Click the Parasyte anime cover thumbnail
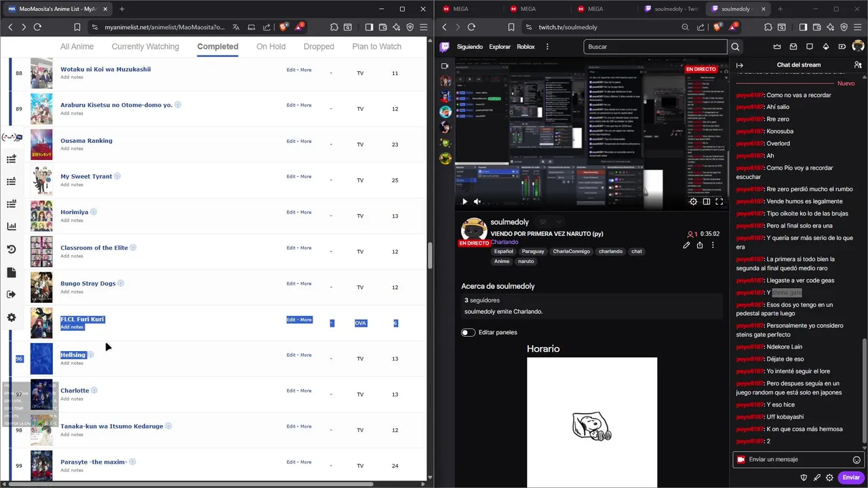868x488 pixels. (x=41, y=466)
